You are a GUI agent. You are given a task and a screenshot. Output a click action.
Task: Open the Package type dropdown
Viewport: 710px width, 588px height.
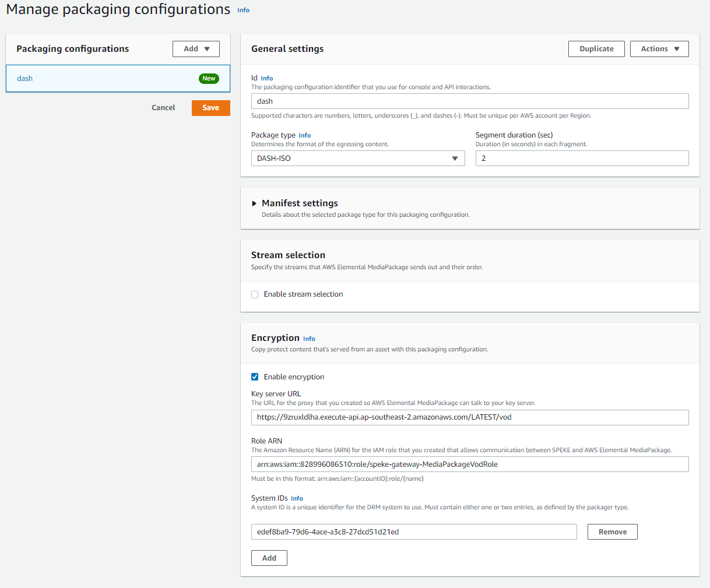pos(357,158)
